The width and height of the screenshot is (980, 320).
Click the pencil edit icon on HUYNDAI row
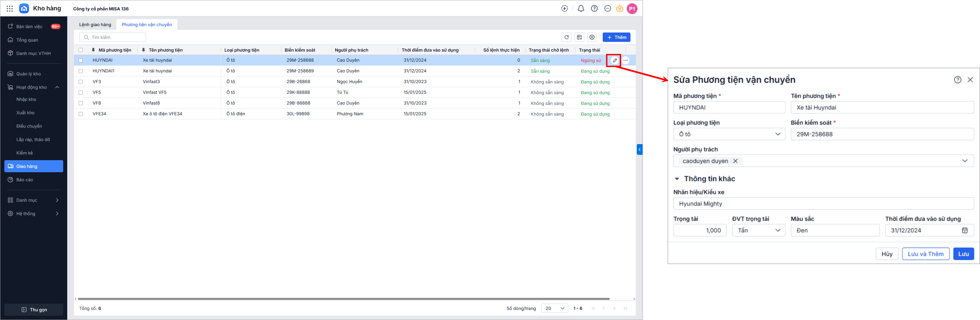[x=614, y=60]
